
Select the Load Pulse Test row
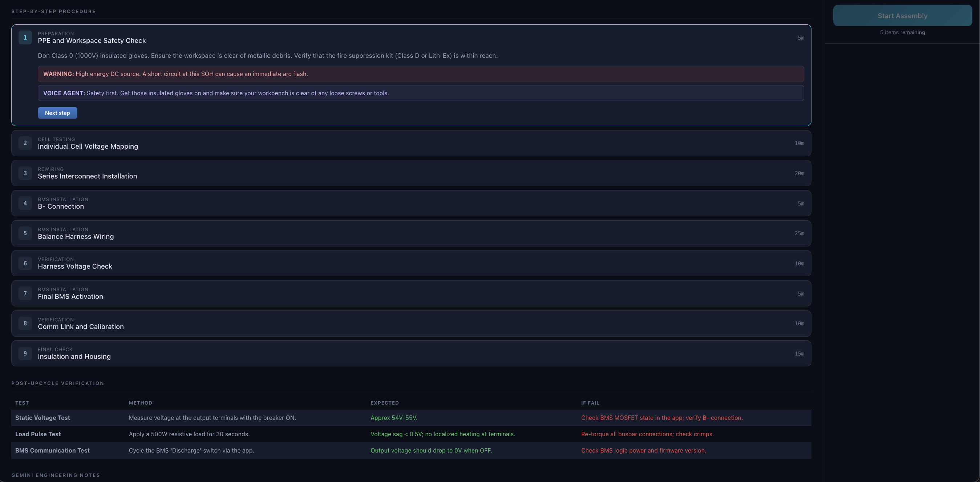coord(411,434)
